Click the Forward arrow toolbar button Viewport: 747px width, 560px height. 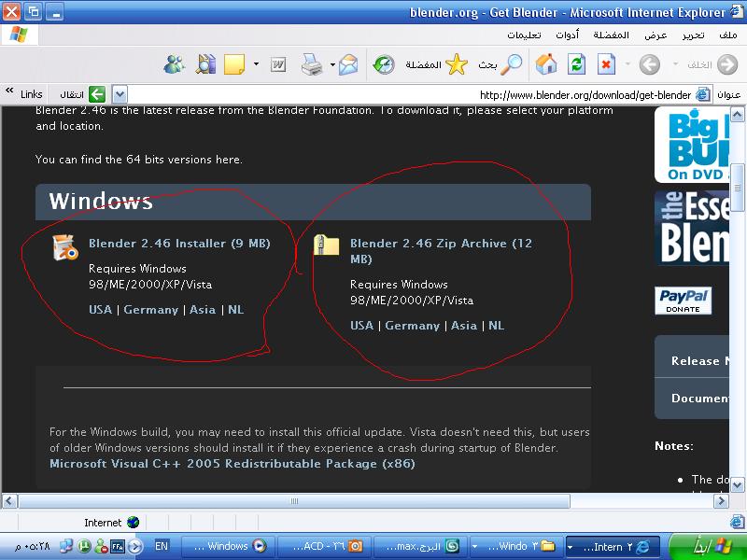pyautogui.click(x=649, y=64)
